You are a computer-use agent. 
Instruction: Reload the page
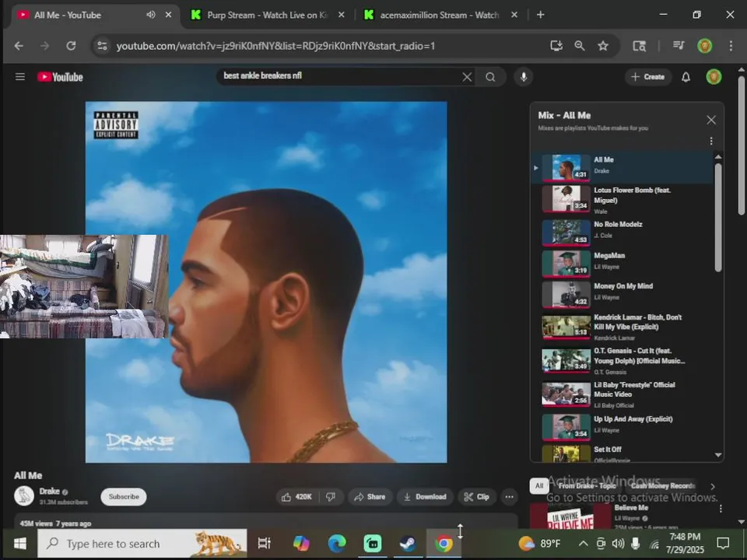tap(71, 46)
